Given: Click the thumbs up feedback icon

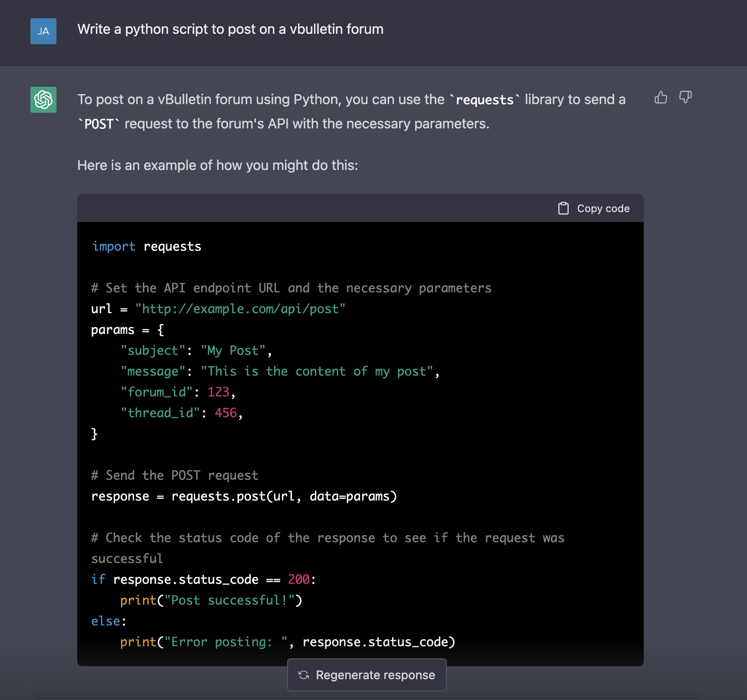Looking at the screenshot, I should (661, 98).
